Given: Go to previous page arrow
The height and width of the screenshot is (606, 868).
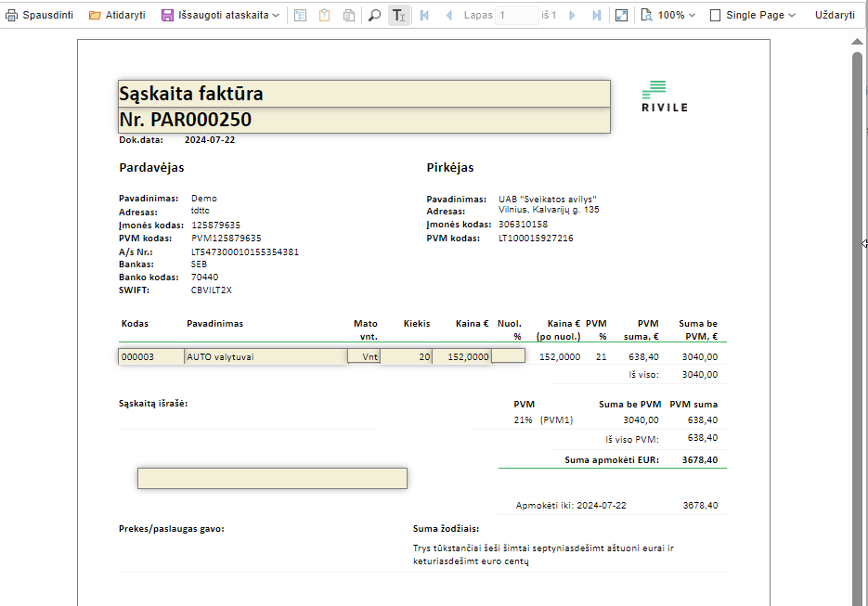Looking at the screenshot, I should 449,15.
